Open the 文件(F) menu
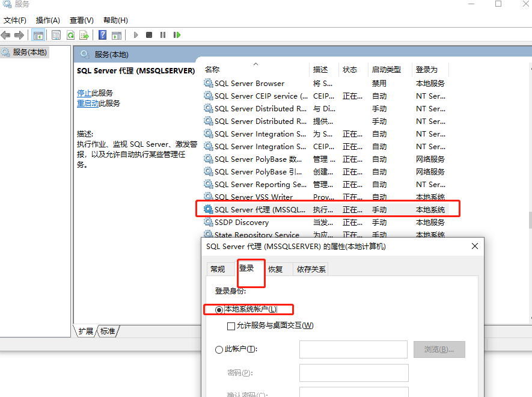The image size is (532, 397). 15,20
